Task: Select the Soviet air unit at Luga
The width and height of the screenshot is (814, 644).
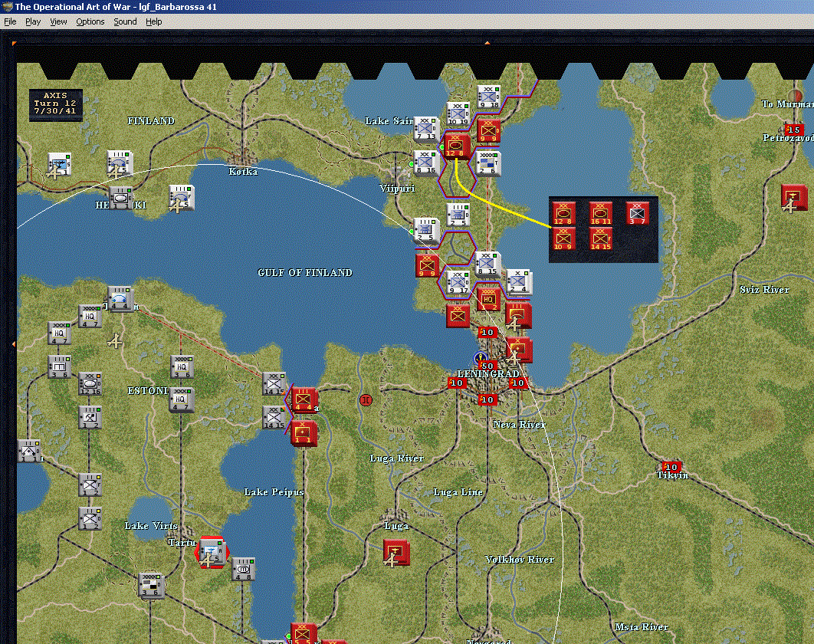Action: [x=396, y=552]
